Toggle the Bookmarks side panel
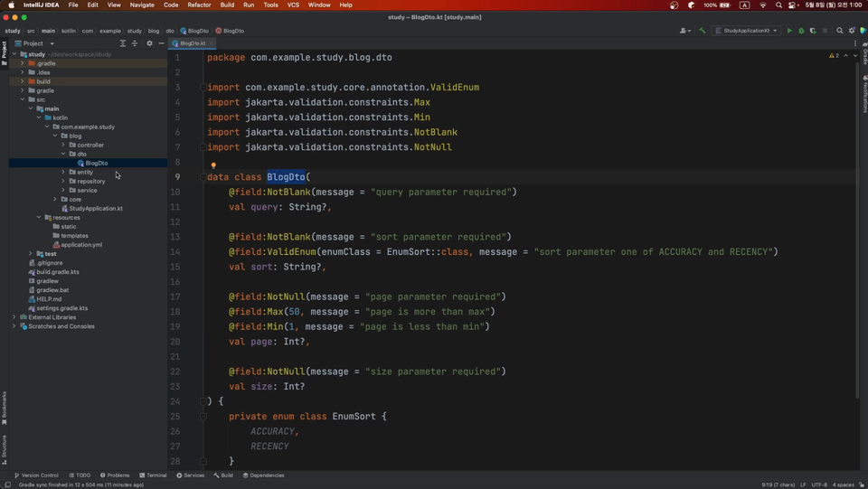Screen dimensions: 868x489 (4, 409)
